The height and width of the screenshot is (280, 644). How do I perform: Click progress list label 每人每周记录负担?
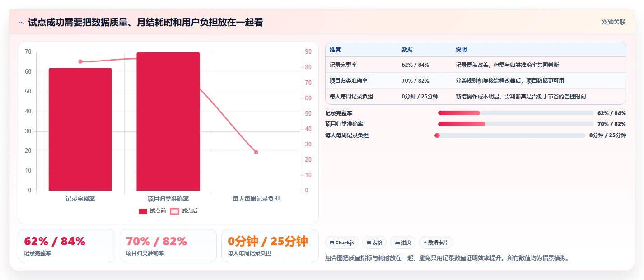(347, 135)
